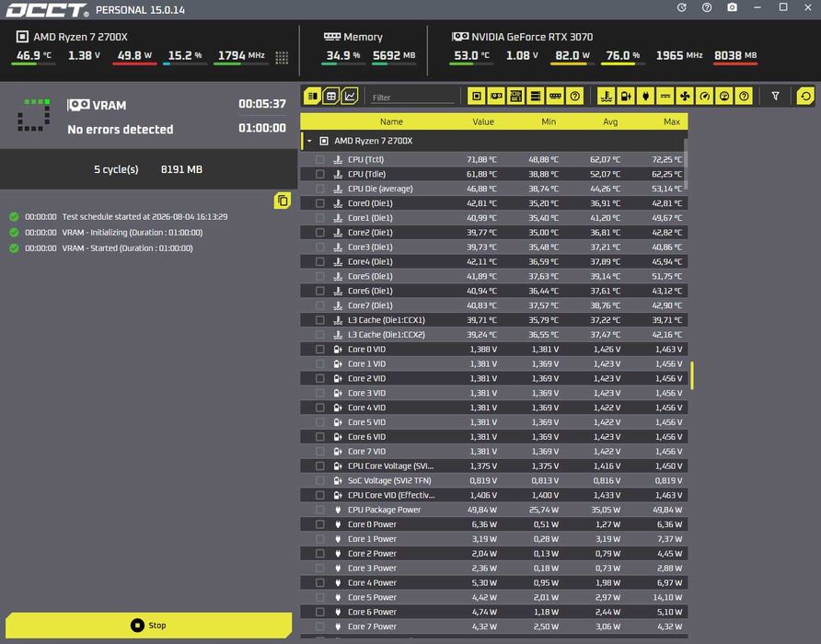
Task: Click the Core 3 VID row name
Action: 366,393
